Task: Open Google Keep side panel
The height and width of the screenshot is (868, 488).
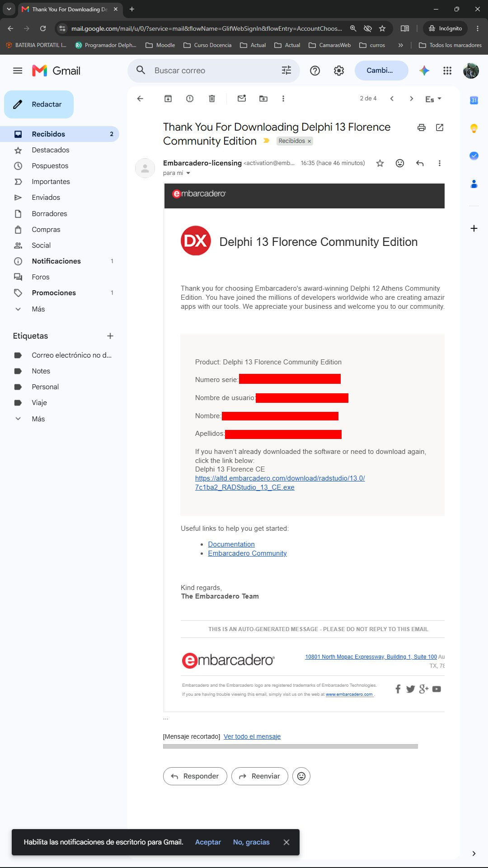Action: coord(474,128)
